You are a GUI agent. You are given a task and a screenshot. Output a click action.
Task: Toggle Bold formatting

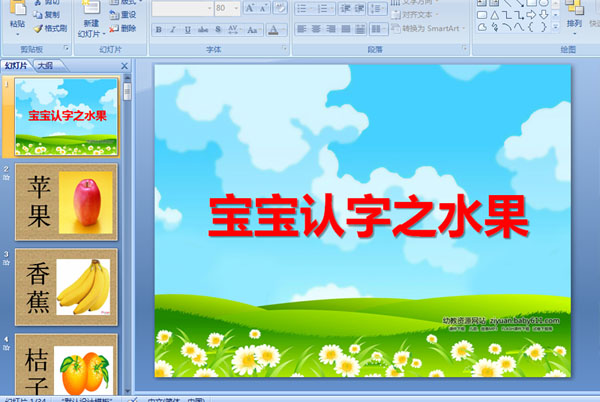pos(159,29)
